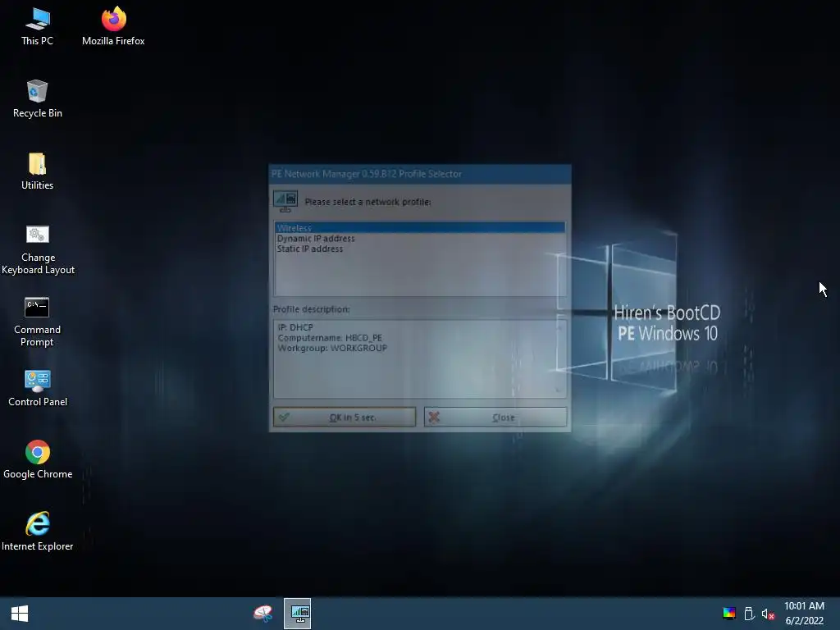Click the network monitor icon in dialog
The width and height of the screenshot is (840, 630).
[285, 202]
